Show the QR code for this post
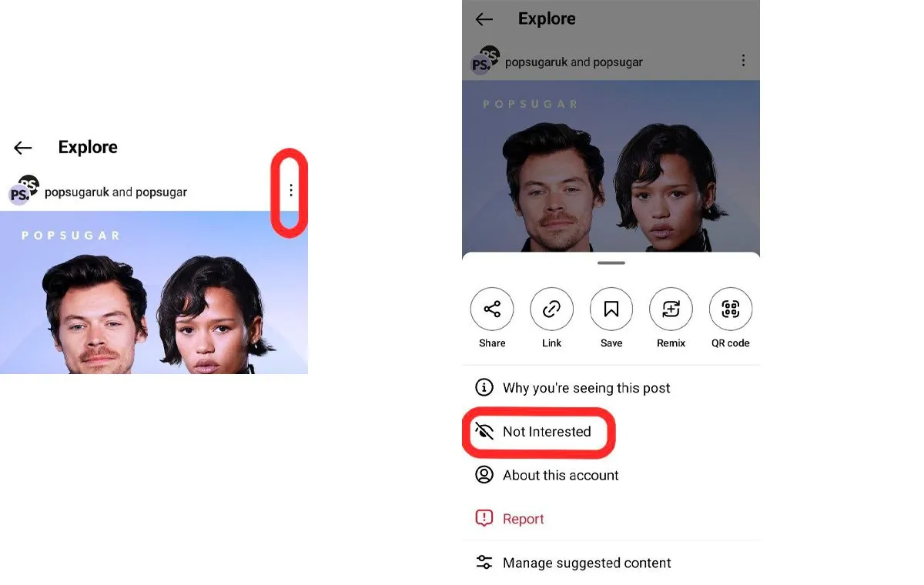924x585 pixels. pyautogui.click(x=730, y=309)
